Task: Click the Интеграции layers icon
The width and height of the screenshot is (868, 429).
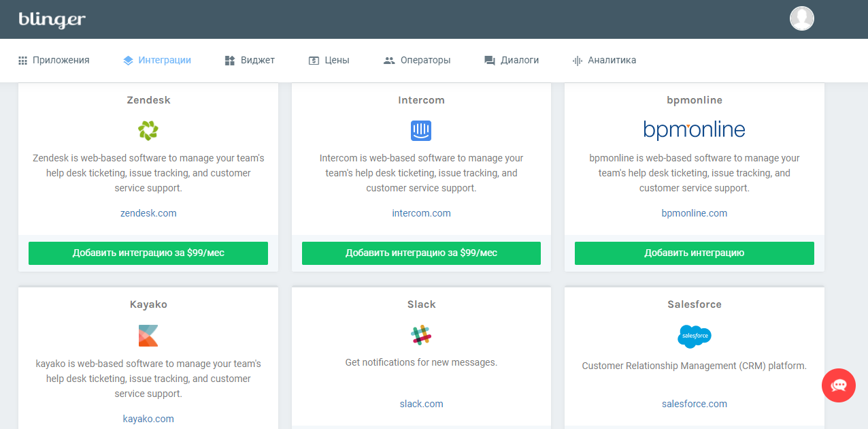Action: pos(128,60)
